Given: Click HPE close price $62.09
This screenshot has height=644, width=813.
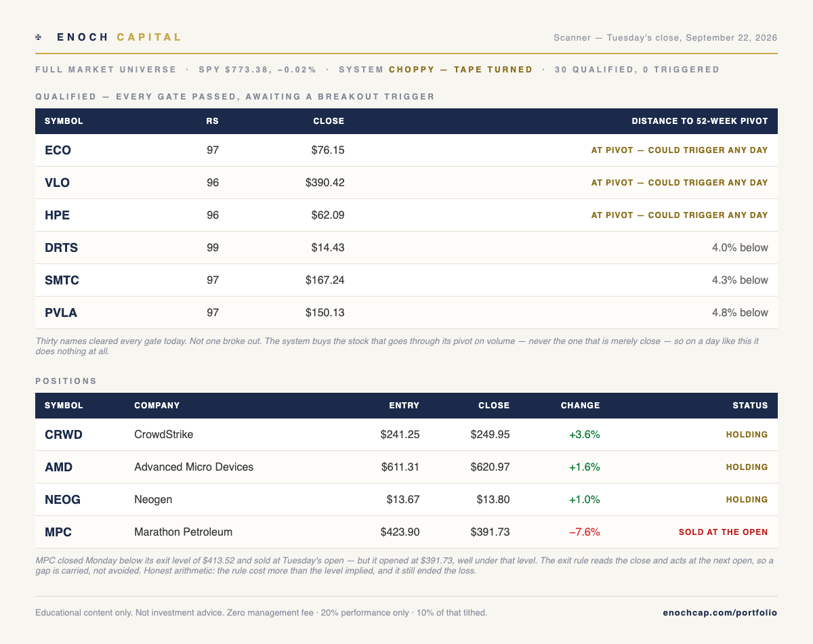Looking at the screenshot, I should tap(328, 215).
